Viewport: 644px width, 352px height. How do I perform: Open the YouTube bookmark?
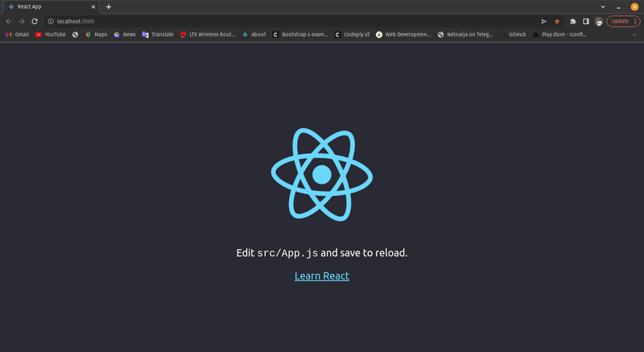tap(51, 35)
